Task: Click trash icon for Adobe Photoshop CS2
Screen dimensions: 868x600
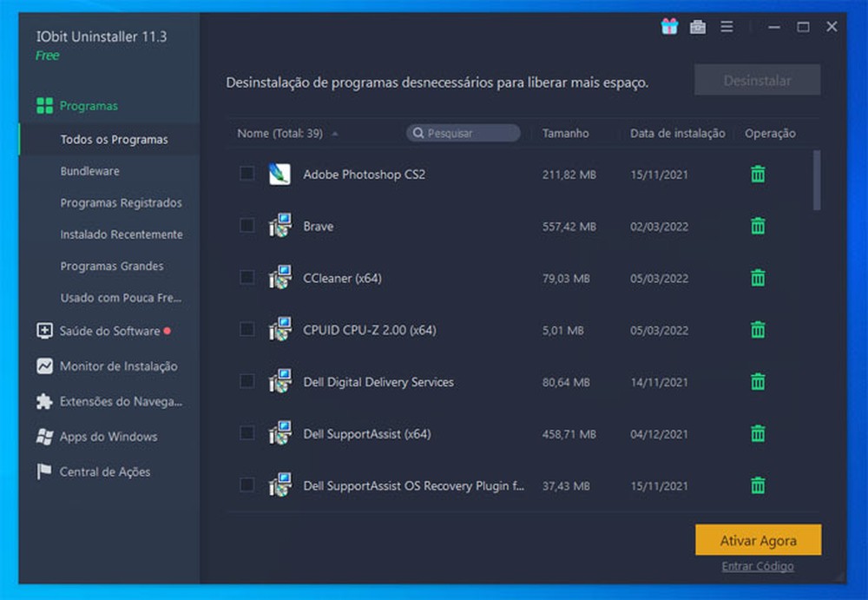Action: click(758, 175)
